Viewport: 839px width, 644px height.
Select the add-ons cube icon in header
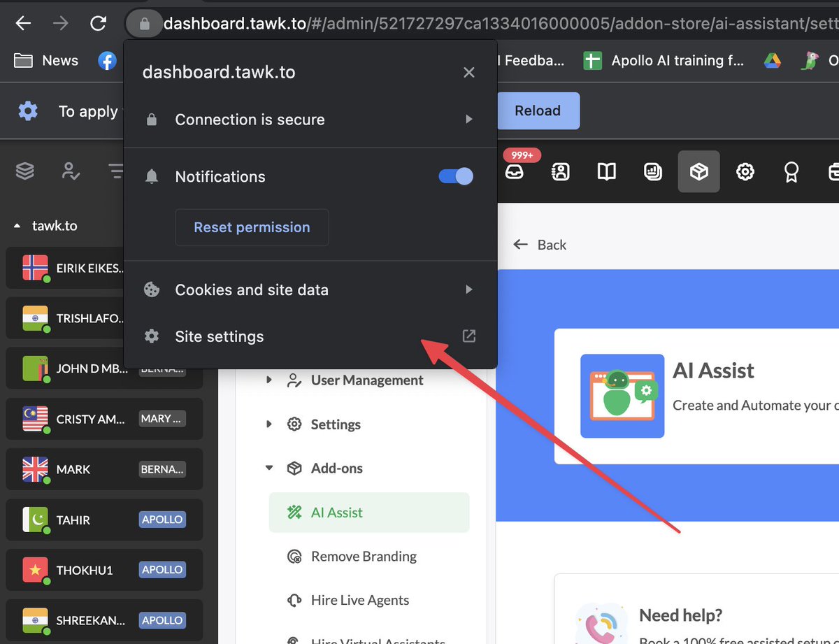click(699, 171)
